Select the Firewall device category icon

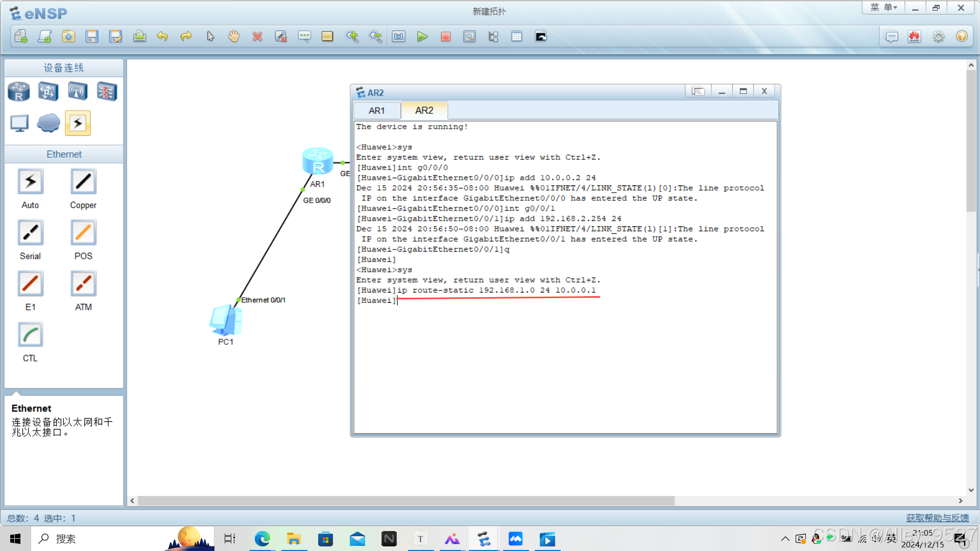point(107,92)
